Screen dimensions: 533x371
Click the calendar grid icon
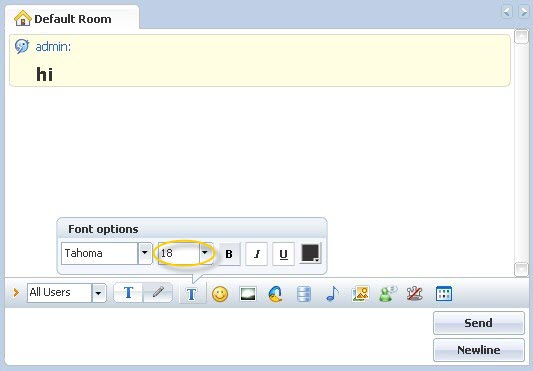tap(444, 294)
